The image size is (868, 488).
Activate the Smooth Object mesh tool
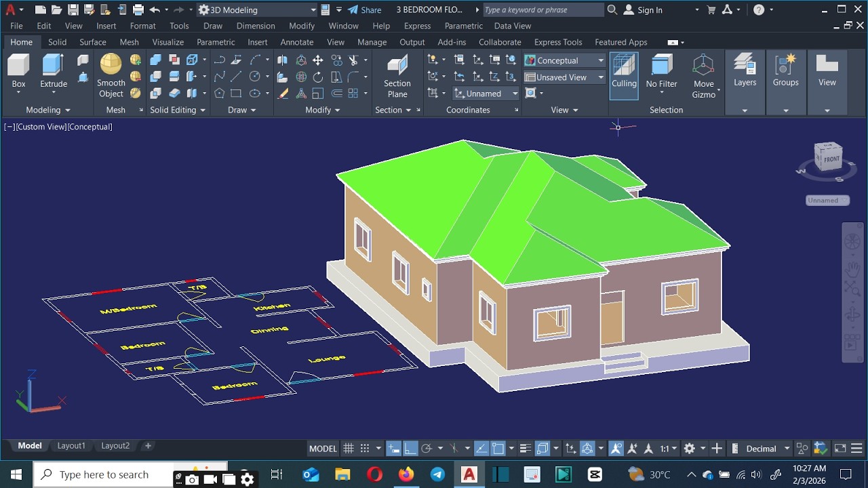tap(111, 76)
